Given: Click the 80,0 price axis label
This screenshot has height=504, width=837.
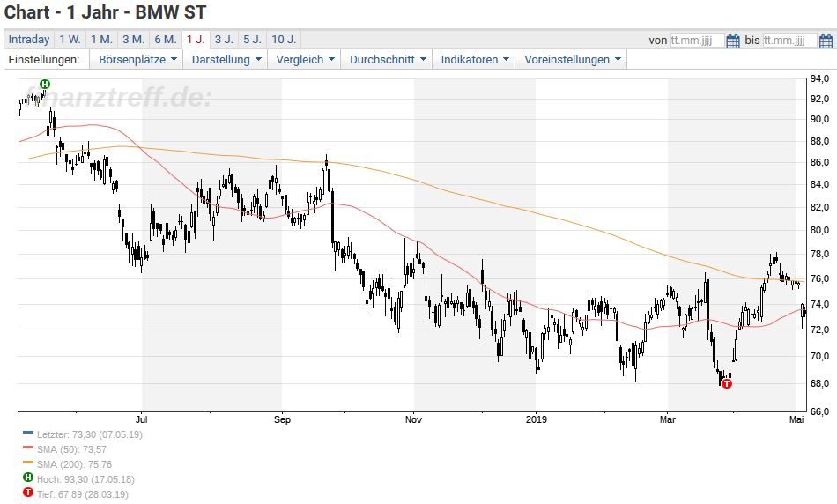Looking at the screenshot, I should [x=819, y=231].
